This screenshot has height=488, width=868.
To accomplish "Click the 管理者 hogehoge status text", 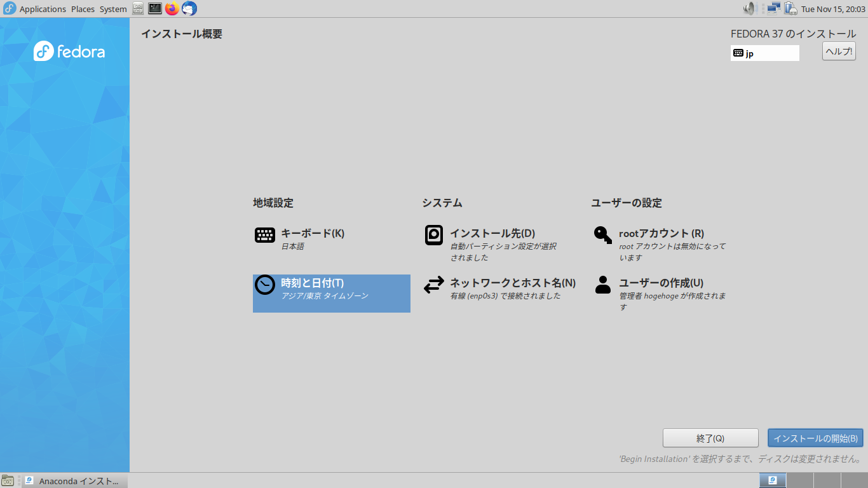I will click(x=672, y=302).
